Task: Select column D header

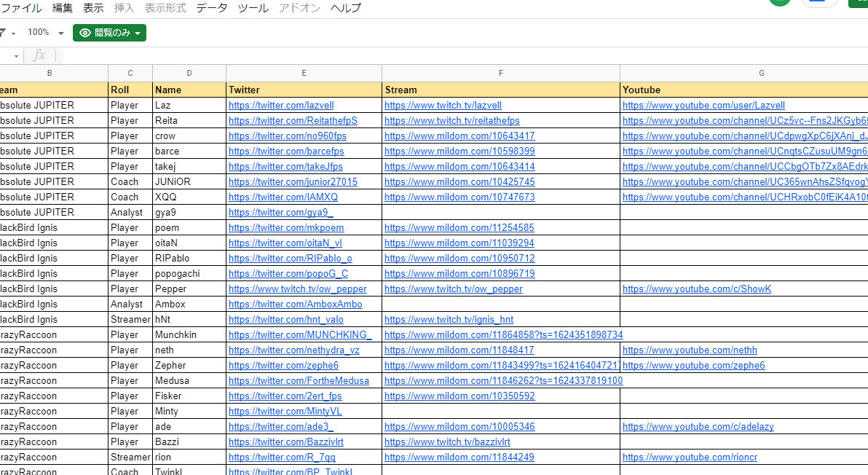Action: coord(189,73)
